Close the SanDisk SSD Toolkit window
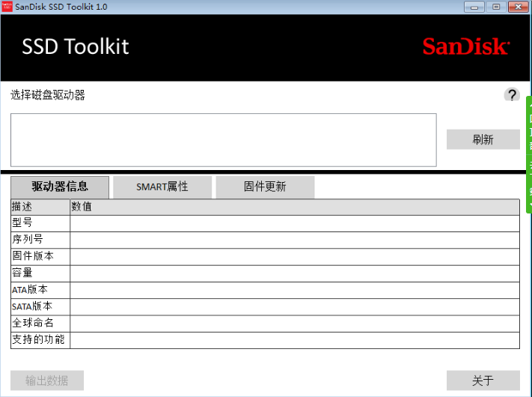532x397 pixels. tap(518, 7)
